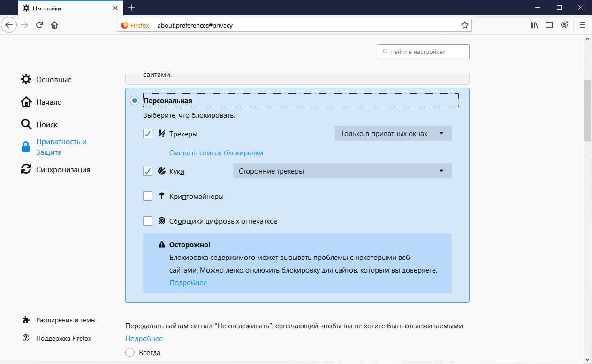Select the Всегда radio button
592x364 pixels.
click(130, 352)
